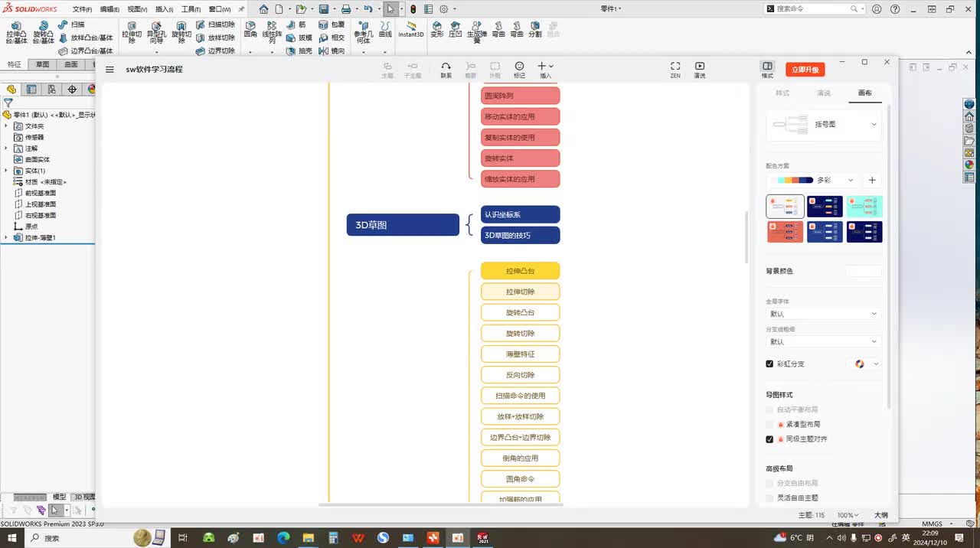Click the 联系 relationship tool
The width and height of the screenshot is (980, 548).
pos(446,70)
